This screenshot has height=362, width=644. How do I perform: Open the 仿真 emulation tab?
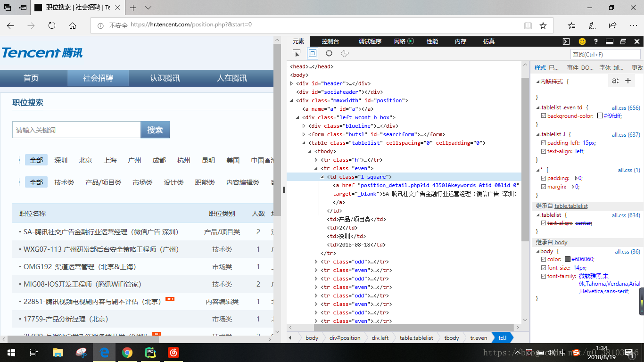[489, 41]
